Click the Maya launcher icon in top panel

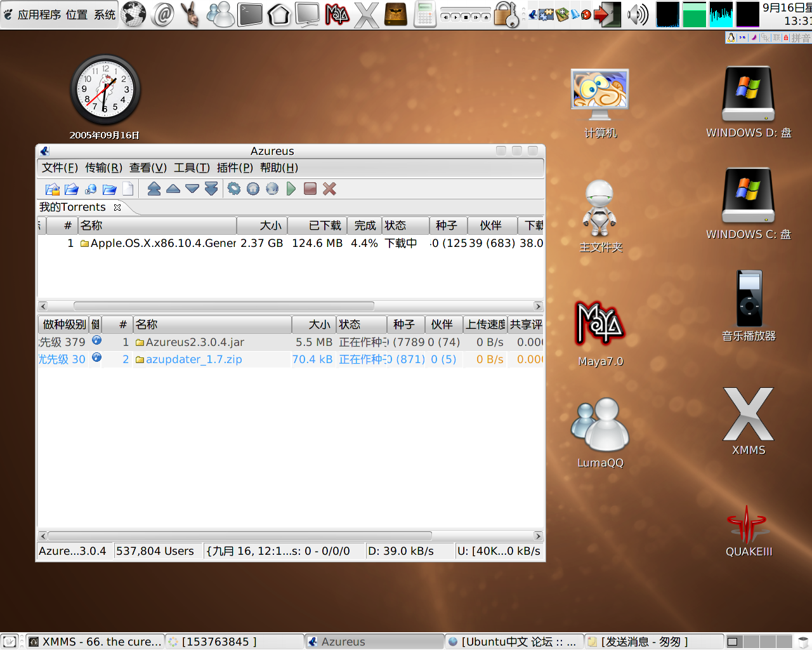pos(337,14)
